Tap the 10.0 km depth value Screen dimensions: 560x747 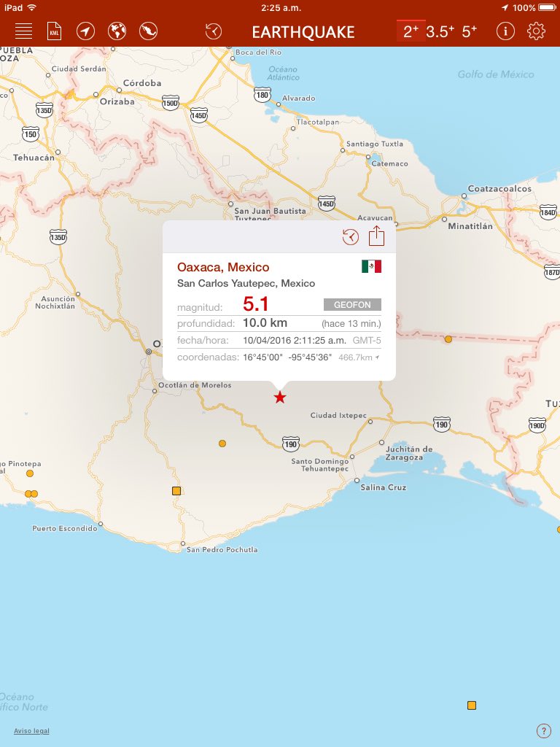click(x=265, y=323)
